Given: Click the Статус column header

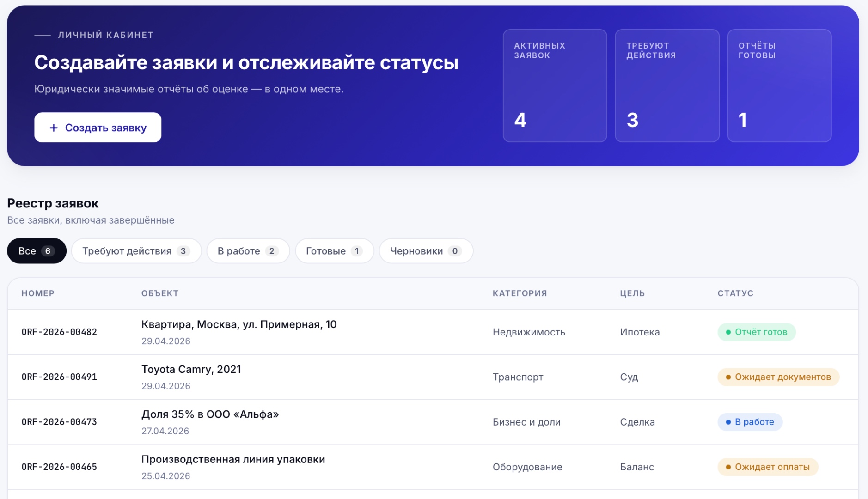Looking at the screenshot, I should click(x=735, y=293).
